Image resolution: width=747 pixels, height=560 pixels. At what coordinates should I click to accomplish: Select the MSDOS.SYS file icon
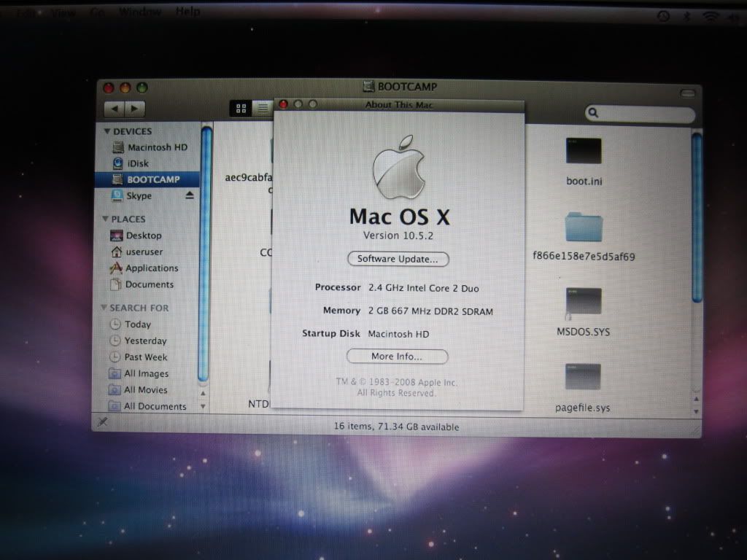[x=584, y=301]
